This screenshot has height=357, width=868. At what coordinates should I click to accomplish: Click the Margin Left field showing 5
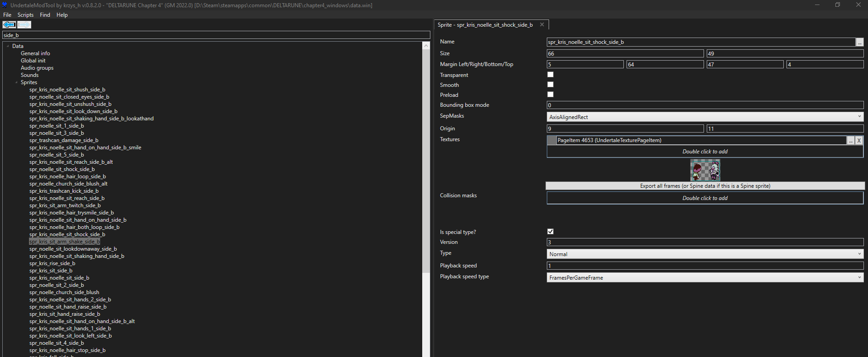(x=585, y=64)
